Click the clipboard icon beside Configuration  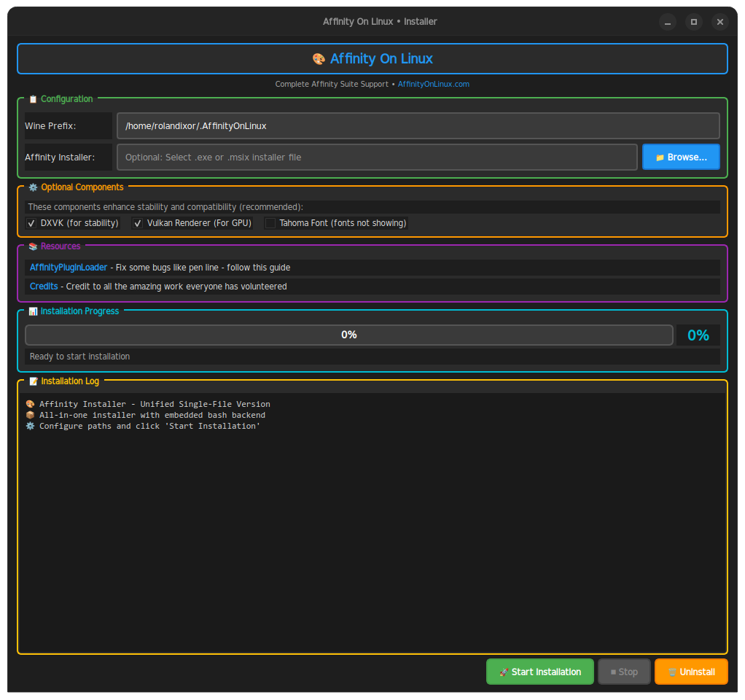31,98
